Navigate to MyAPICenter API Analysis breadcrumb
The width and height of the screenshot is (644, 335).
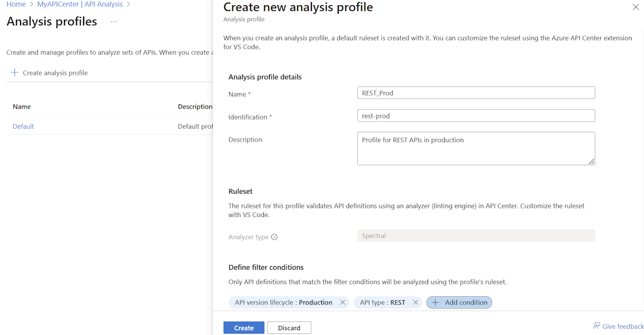[x=80, y=4]
